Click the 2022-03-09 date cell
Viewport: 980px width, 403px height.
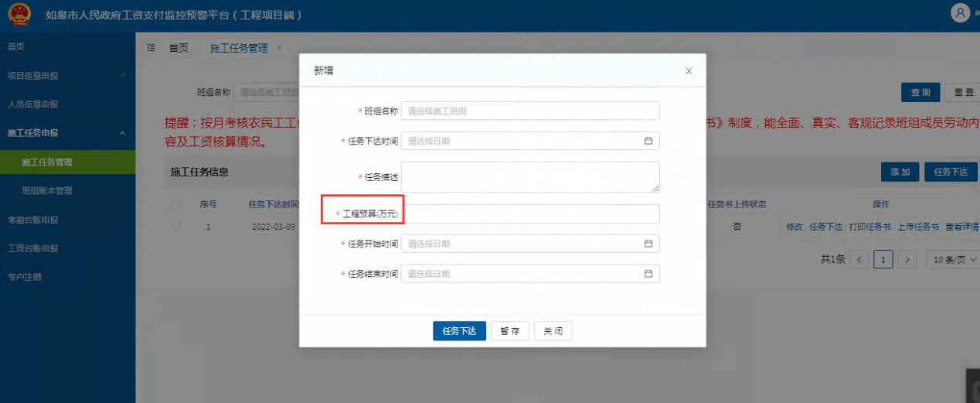(x=274, y=227)
